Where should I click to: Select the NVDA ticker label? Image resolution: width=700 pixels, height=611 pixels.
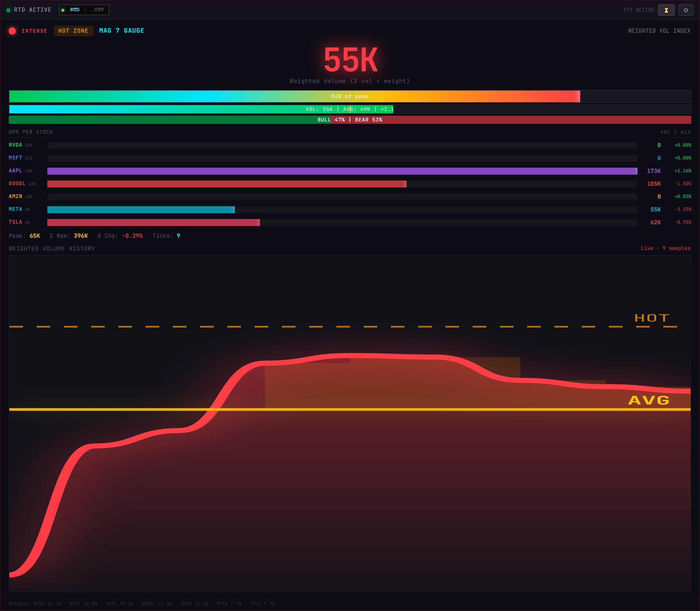[x=15, y=145]
